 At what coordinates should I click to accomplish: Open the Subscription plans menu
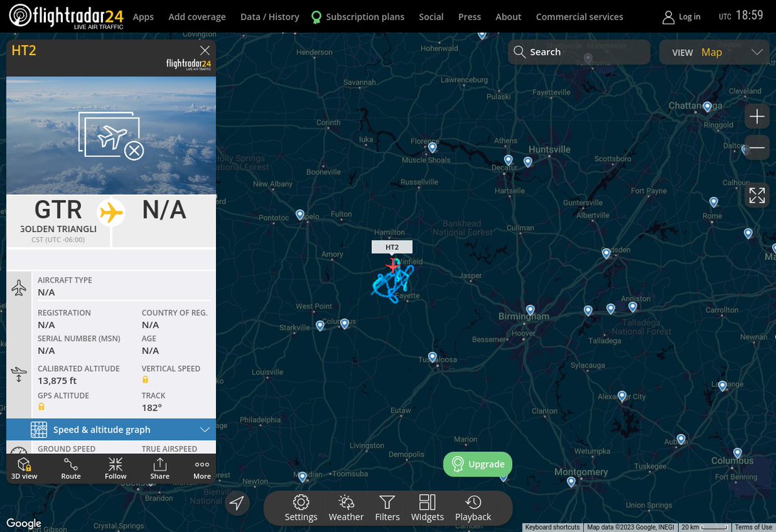point(364,17)
